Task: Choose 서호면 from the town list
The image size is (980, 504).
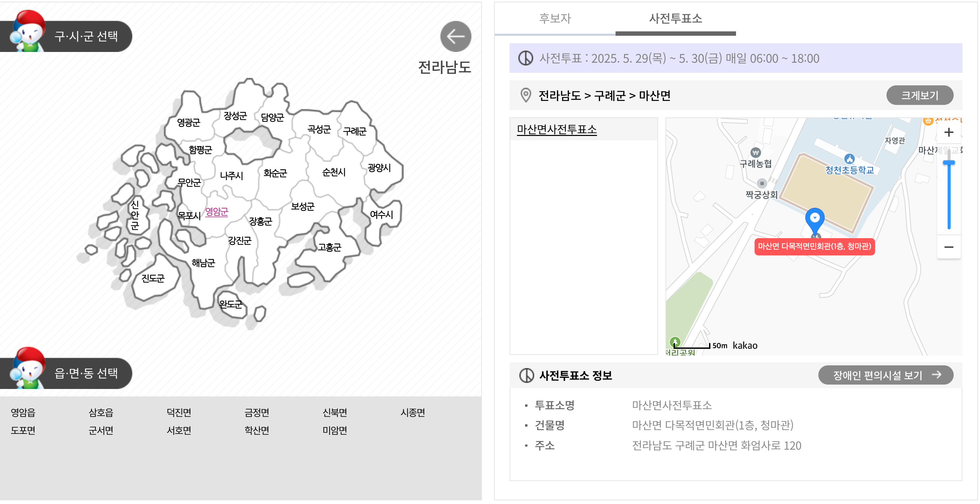Action: (x=179, y=430)
